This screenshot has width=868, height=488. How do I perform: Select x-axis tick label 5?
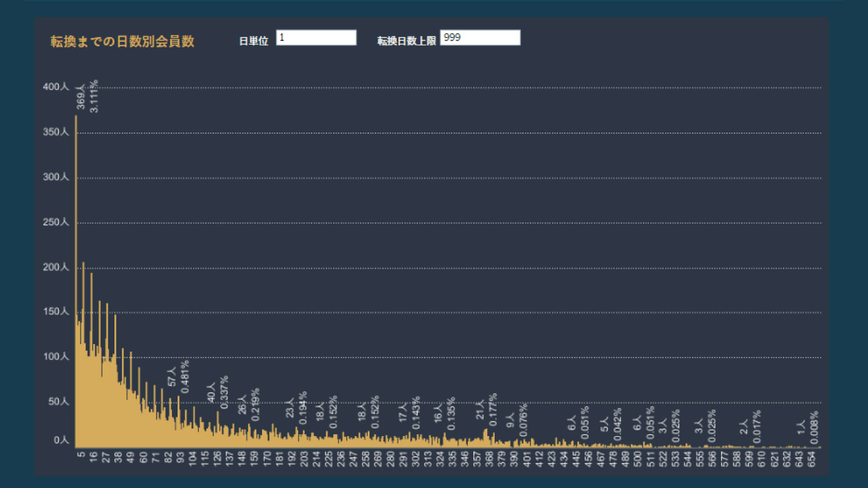click(x=81, y=456)
